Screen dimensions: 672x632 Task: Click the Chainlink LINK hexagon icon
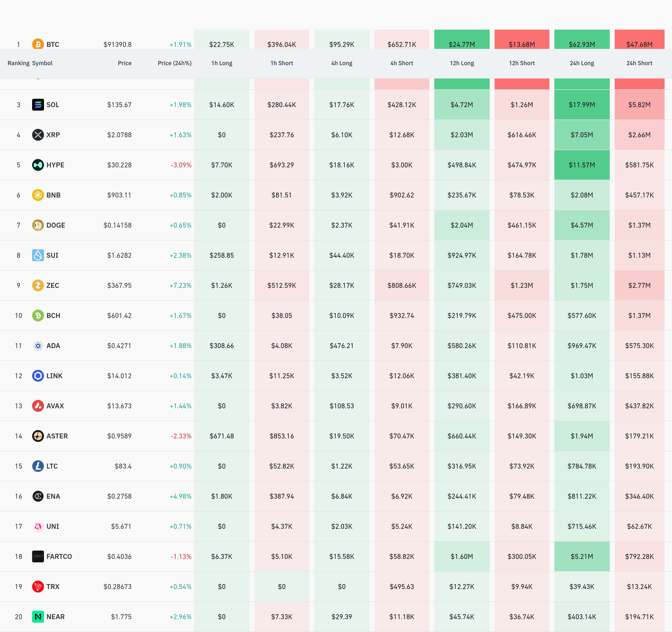point(38,376)
